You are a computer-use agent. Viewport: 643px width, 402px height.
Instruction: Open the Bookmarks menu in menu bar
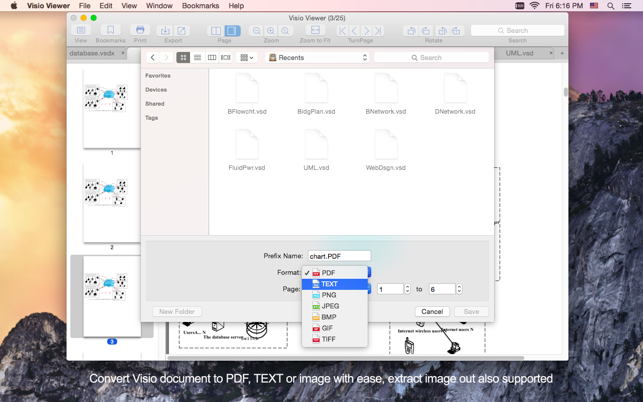click(200, 6)
